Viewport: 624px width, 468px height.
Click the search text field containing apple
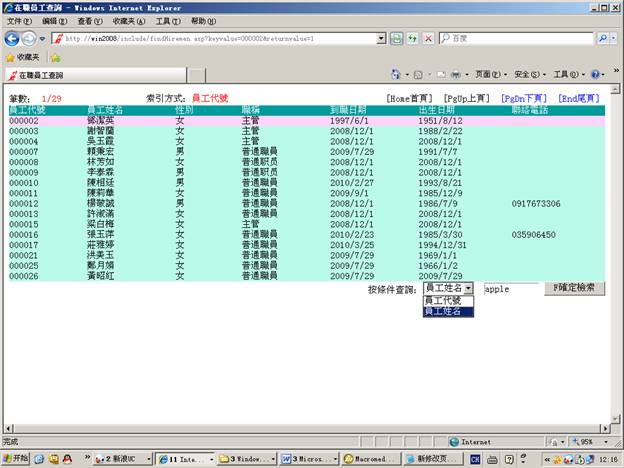(510, 288)
